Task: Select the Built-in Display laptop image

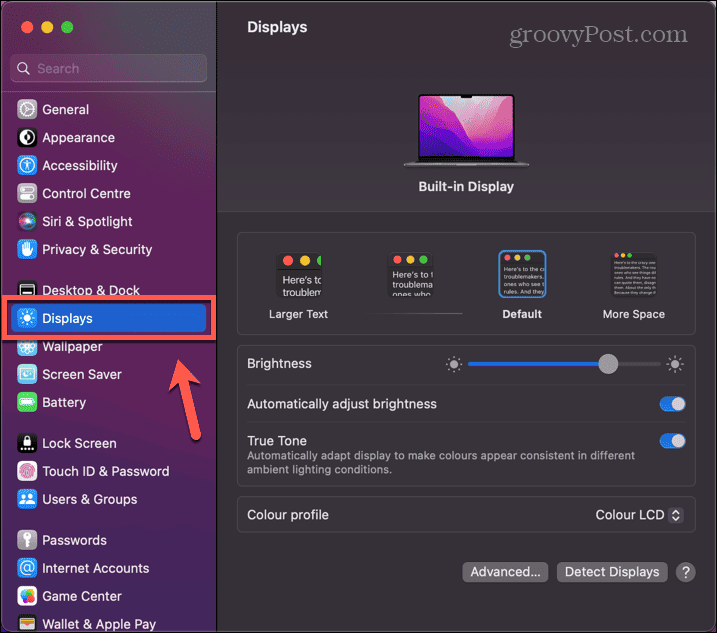Action: tap(466, 130)
